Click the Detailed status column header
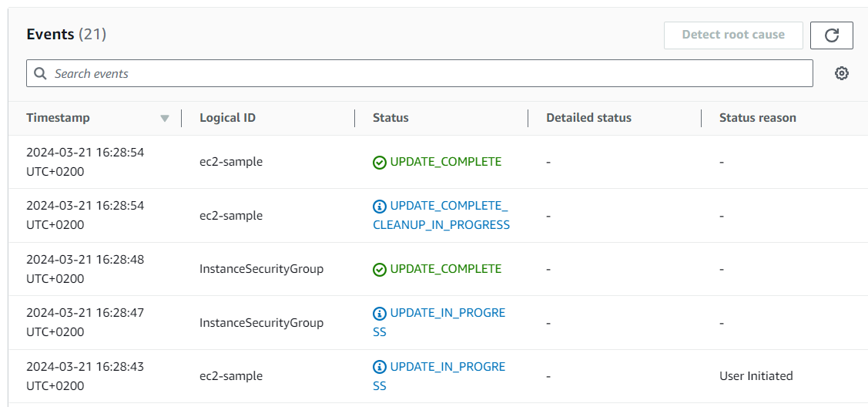This screenshot has height=407, width=868. click(x=588, y=118)
